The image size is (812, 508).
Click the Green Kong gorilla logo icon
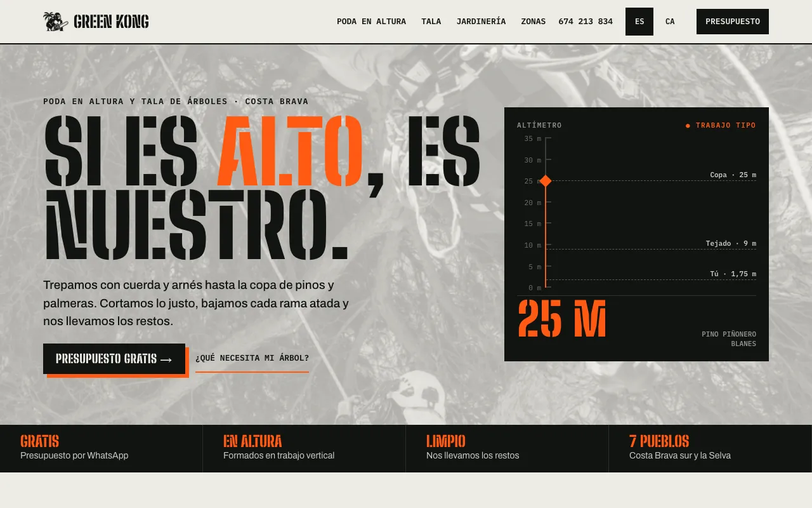pos(56,22)
